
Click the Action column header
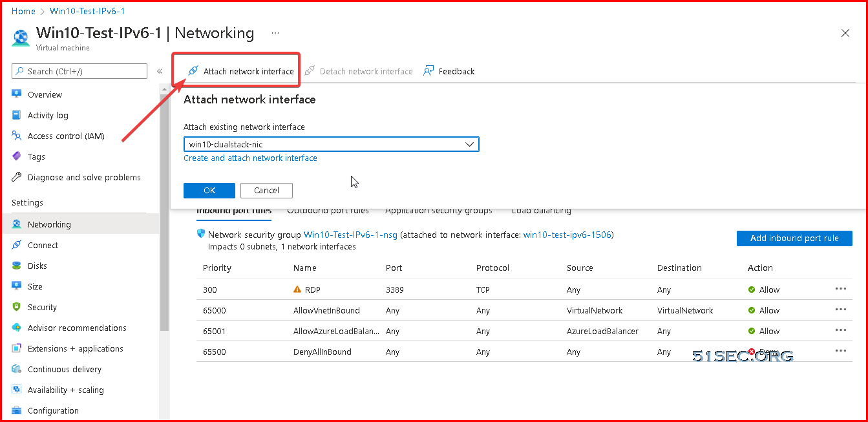(760, 268)
